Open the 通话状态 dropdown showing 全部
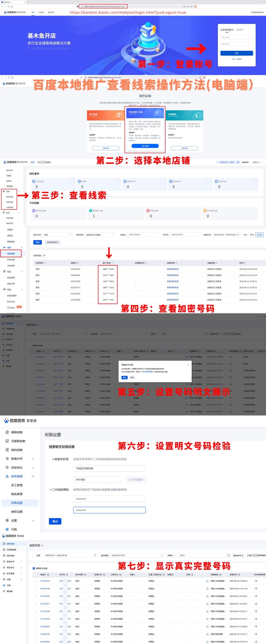The height and width of the screenshot is (644, 266). pos(57,235)
